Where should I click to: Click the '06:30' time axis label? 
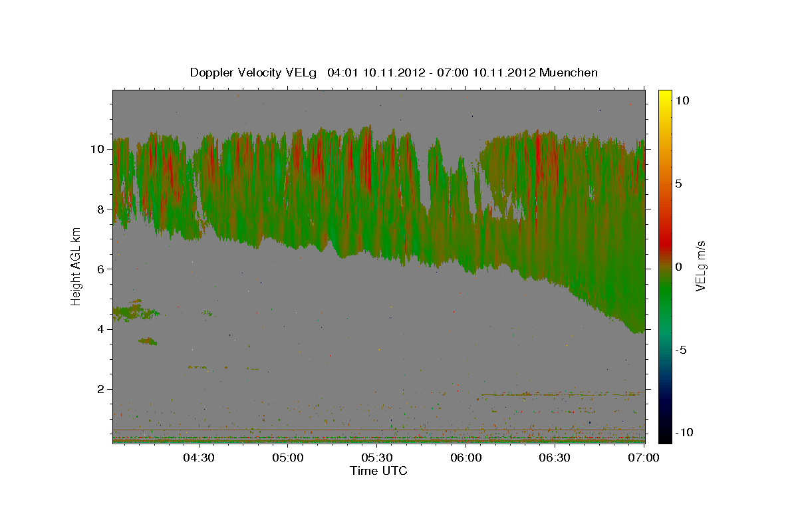click(555, 458)
